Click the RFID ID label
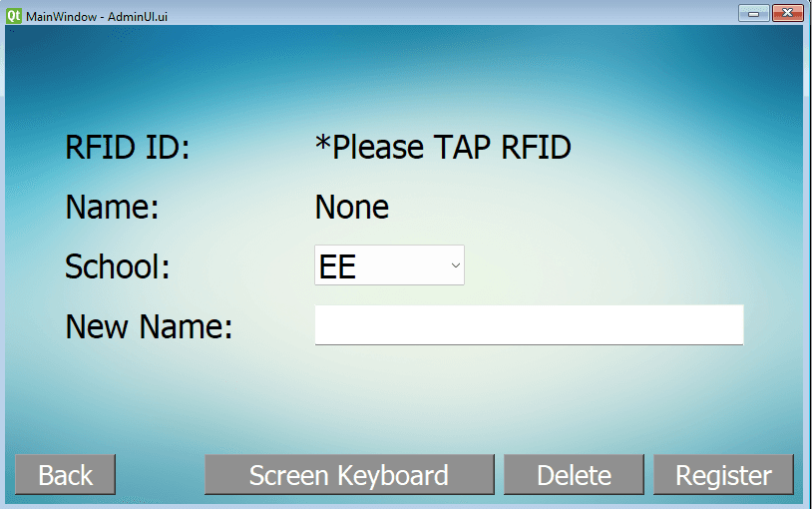This screenshot has width=812, height=509. click(127, 148)
